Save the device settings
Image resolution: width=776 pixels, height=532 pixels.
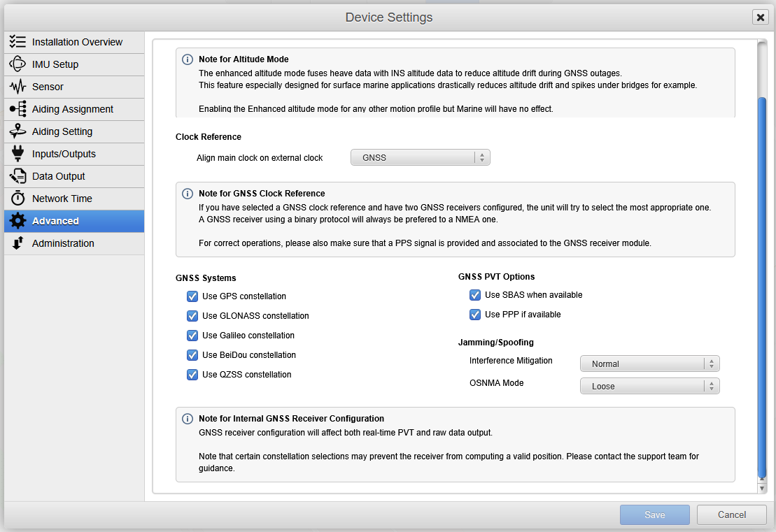pyautogui.click(x=654, y=514)
